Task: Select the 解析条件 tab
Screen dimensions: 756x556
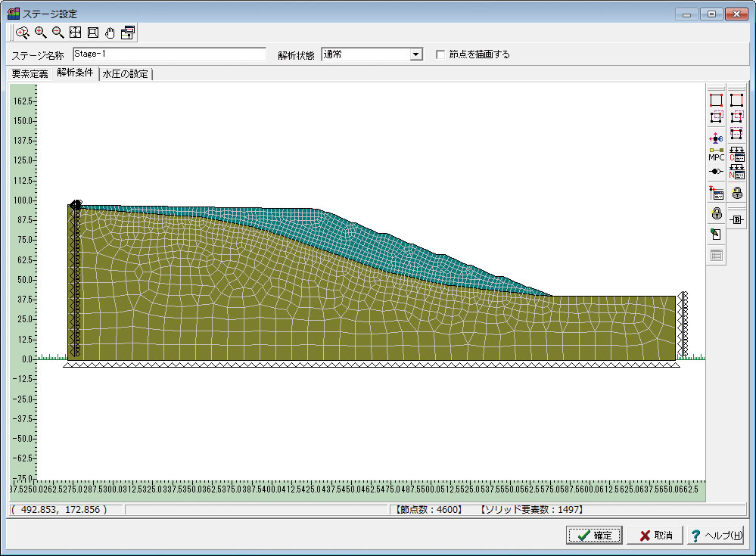Action: [x=75, y=73]
